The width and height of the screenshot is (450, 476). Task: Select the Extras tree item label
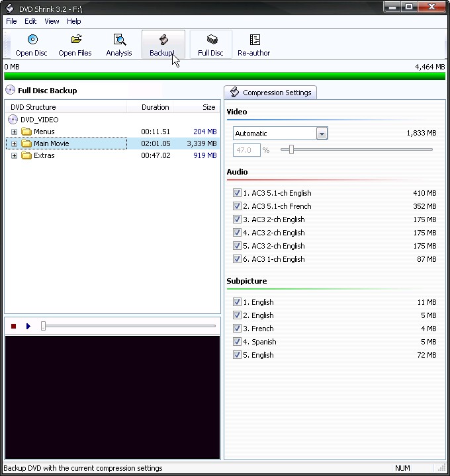pos(44,155)
